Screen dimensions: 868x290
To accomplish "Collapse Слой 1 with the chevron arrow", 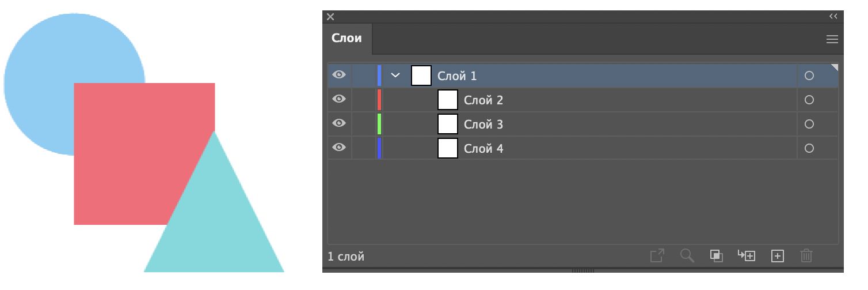I will tap(395, 76).
